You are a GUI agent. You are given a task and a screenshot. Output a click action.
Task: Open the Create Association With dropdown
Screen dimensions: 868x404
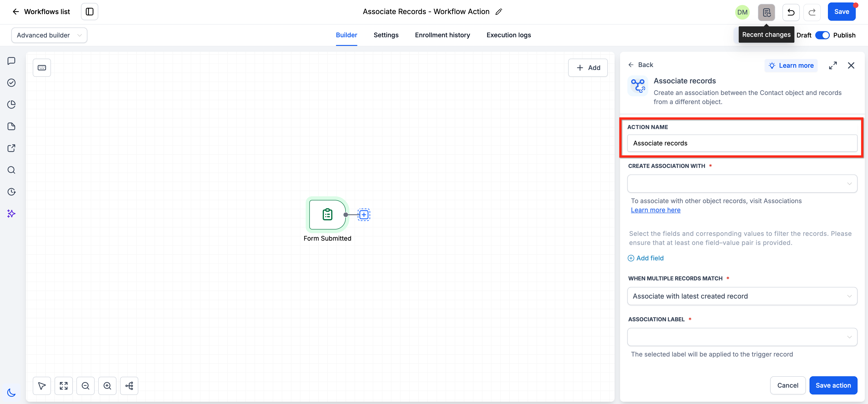pyautogui.click(x=742, y=184)
